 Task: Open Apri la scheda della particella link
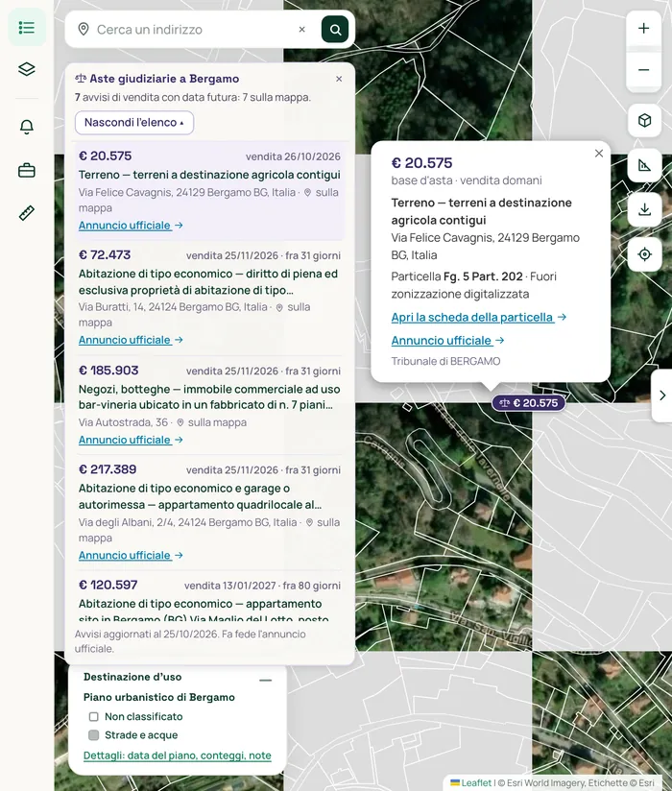pos(478,318)
